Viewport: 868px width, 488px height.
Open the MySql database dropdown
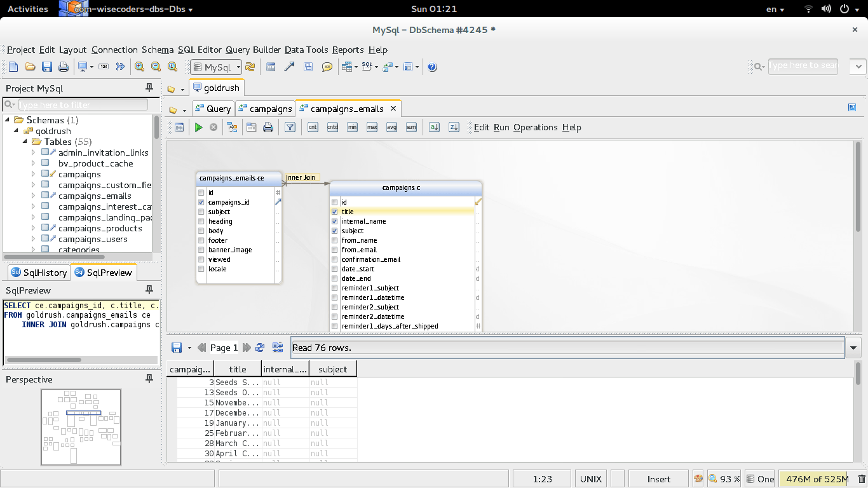(x=216, y=67)
